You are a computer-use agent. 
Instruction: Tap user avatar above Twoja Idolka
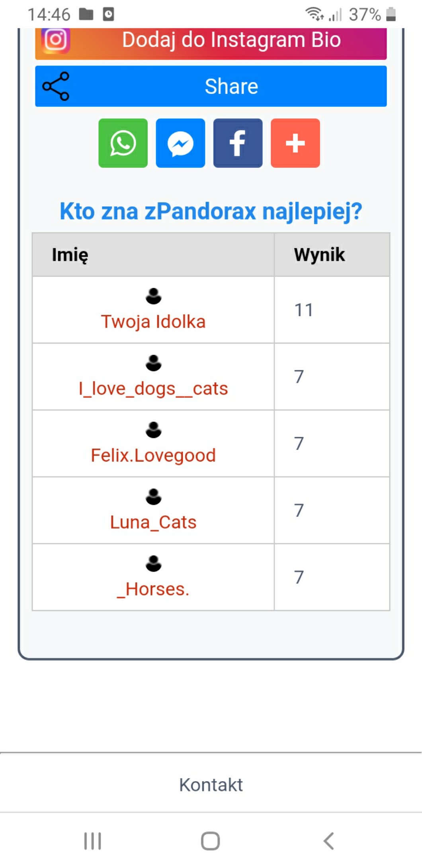[153, 296]
